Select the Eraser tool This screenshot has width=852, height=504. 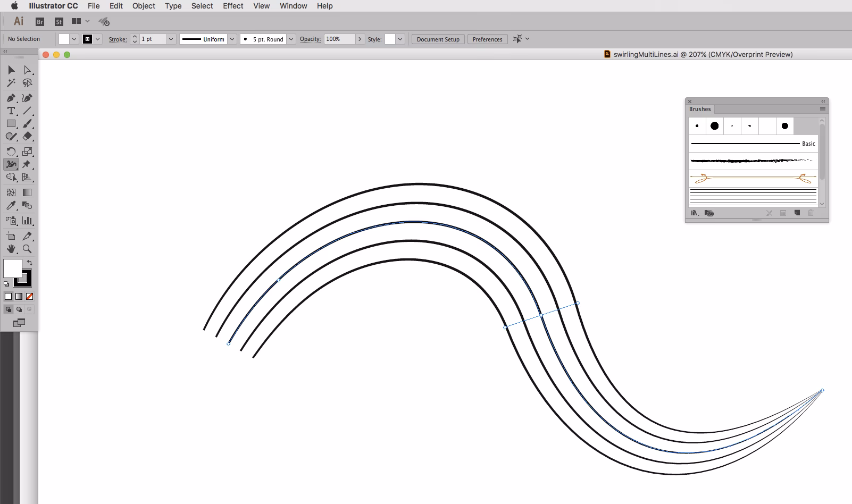(28, 136)
